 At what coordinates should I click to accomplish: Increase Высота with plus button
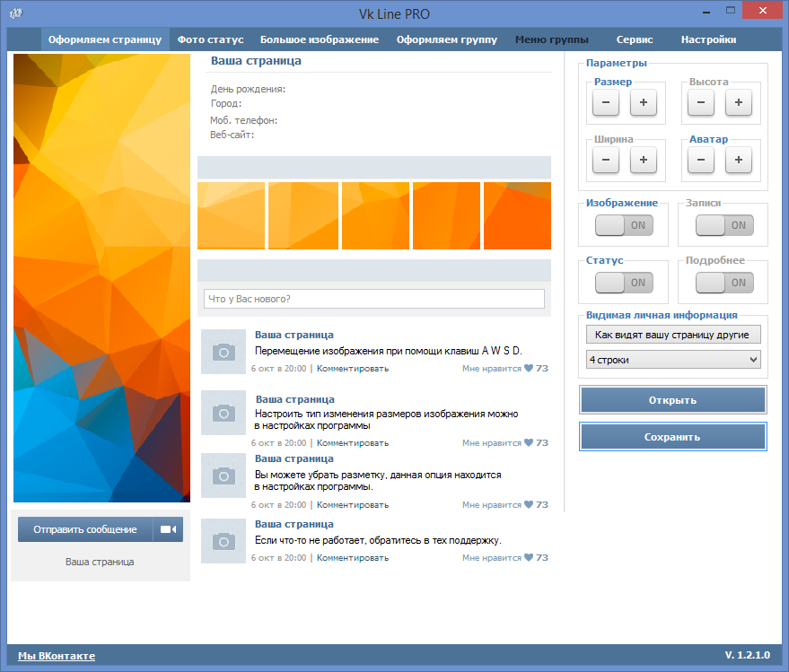739,102
